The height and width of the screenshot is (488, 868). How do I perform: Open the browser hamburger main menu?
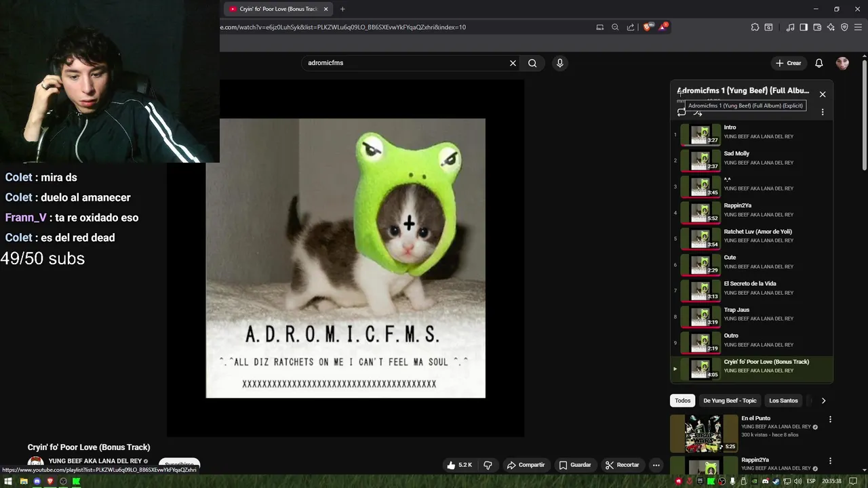858,27
